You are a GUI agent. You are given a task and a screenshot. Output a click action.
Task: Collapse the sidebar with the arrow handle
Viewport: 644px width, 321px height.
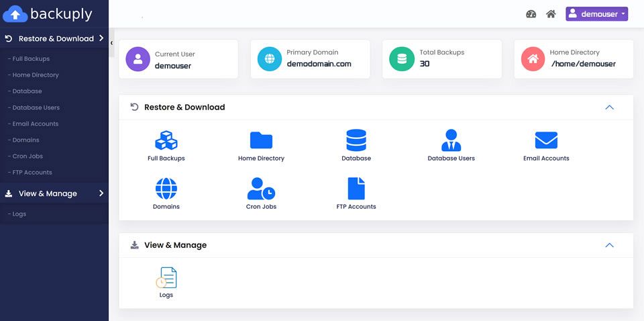coord(111,42)
